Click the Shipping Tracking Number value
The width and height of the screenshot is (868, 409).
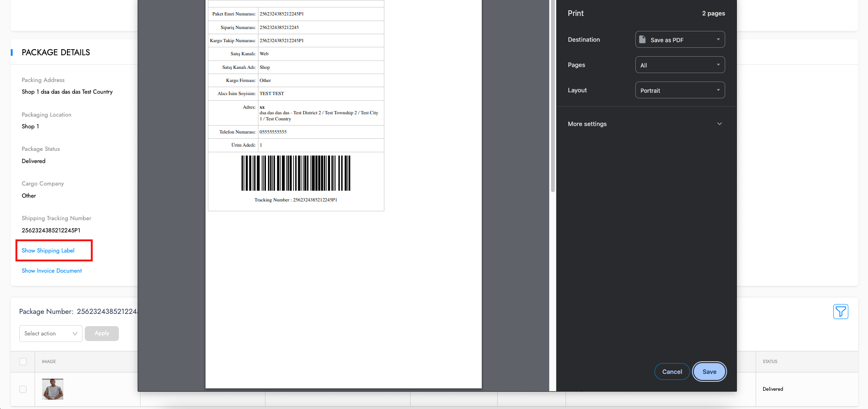pyautogui.click(x=51, y=231)
